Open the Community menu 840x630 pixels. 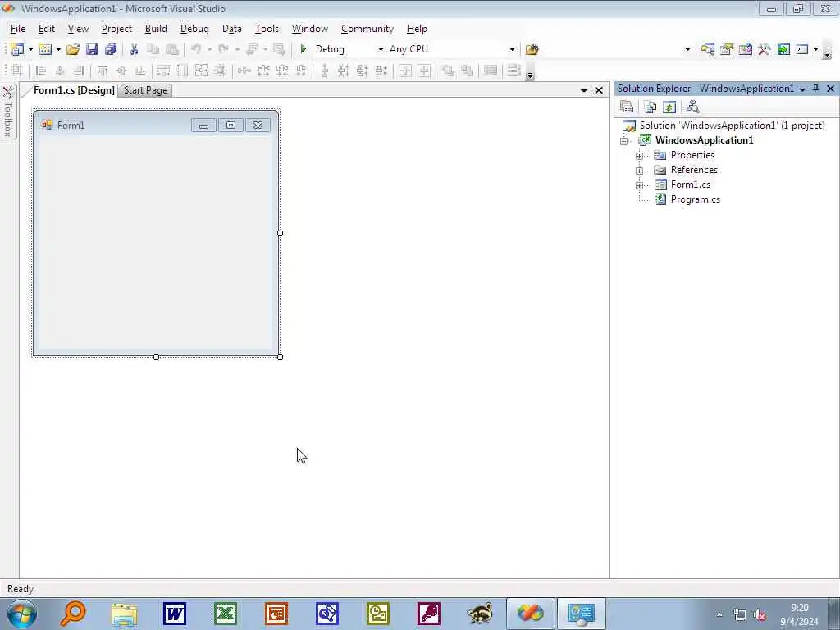[x=367, y=29]
